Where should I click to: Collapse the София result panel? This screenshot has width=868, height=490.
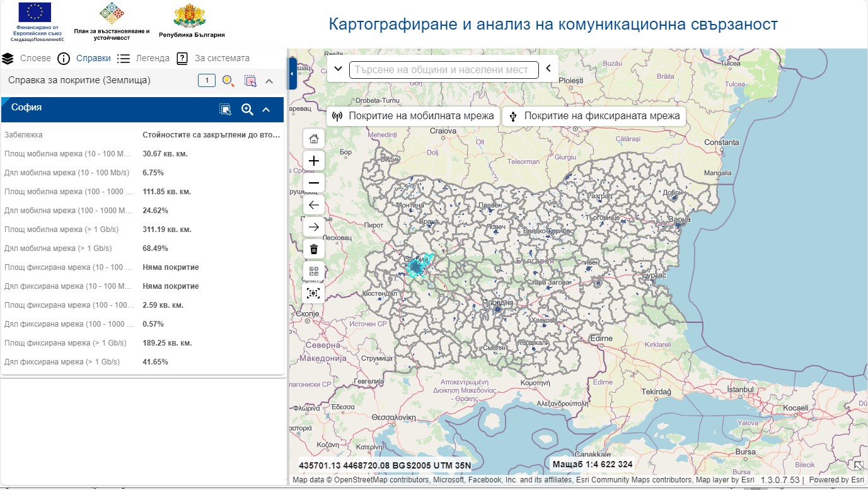pos(266,110)
